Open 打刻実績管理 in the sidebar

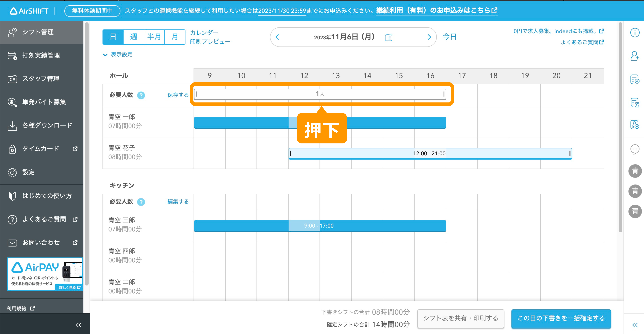pyautogui.click(x=42, y=55)
